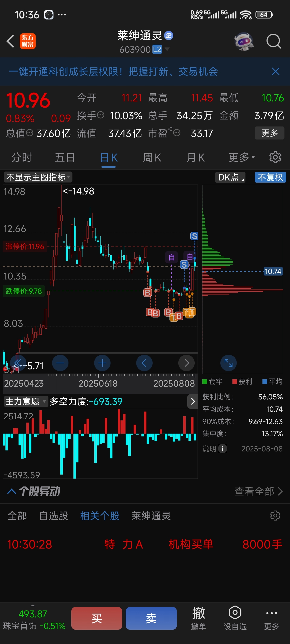Open the 主力意愿 indicator dropdown

(x=25, y=402)
